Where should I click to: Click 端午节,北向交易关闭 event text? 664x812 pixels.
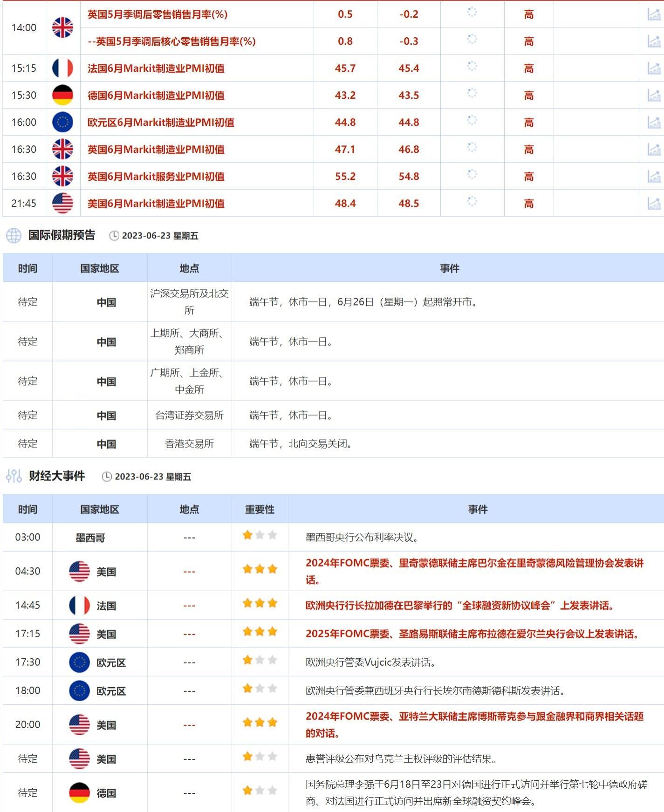(x=301, y=444)
